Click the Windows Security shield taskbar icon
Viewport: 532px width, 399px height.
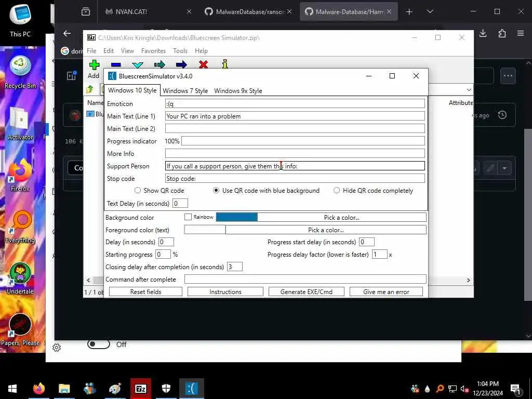click(x=166, y=389)
